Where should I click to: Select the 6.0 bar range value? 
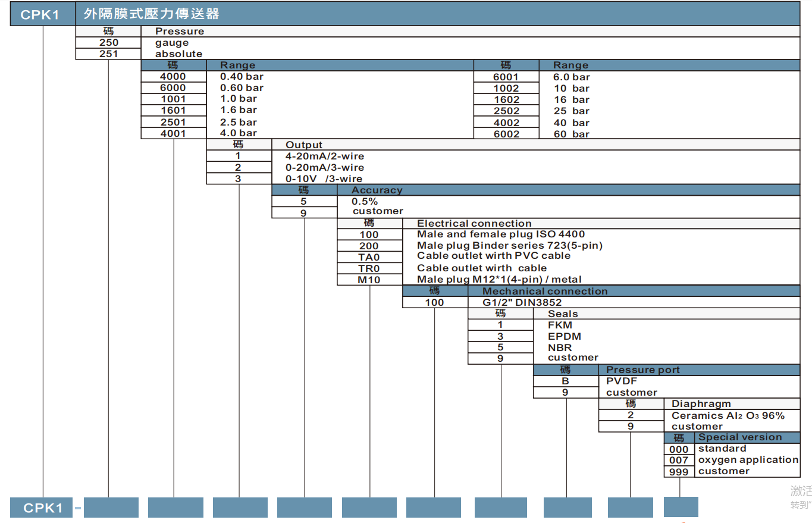(572, 77)
